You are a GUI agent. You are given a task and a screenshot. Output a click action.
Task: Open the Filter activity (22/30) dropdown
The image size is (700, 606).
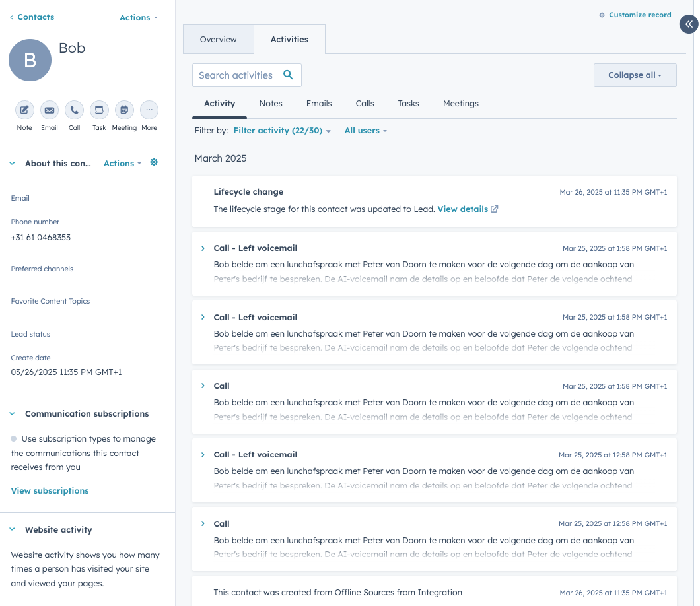coord(282,131)
